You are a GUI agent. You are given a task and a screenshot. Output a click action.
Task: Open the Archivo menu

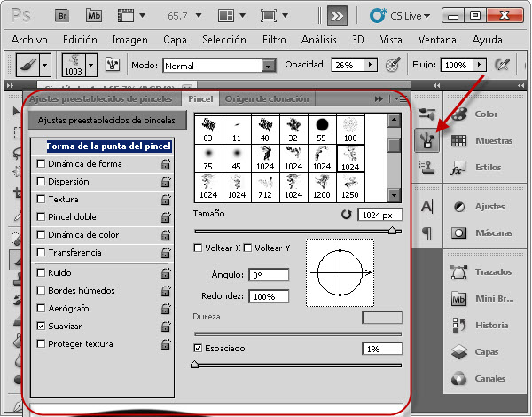[29, 40]
